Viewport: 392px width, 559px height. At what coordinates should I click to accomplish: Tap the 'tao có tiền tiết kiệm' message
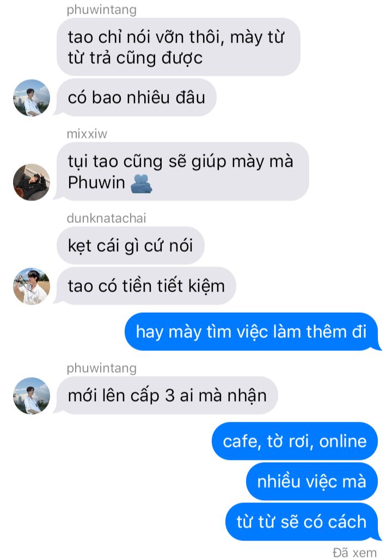click(x=146, y=286)
